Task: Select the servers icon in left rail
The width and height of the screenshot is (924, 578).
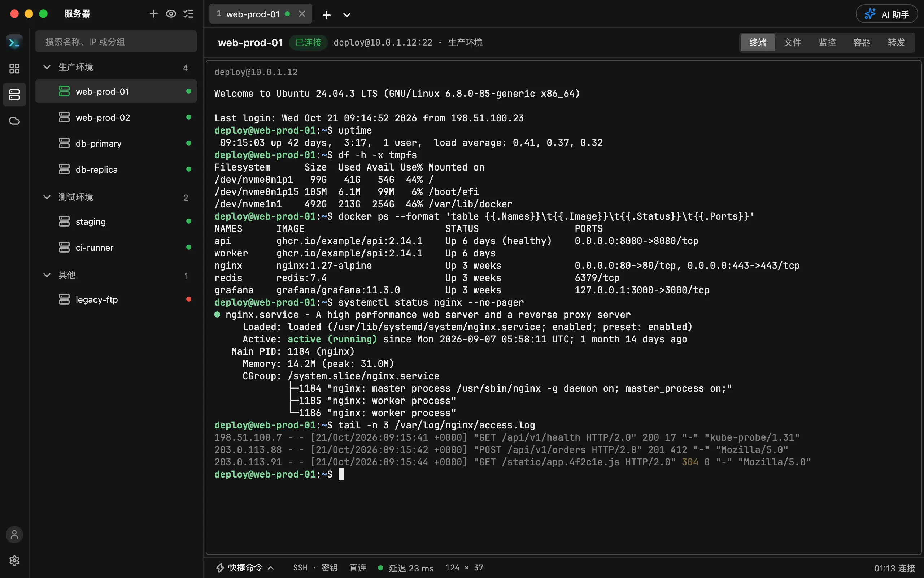Action: pyautogui.click(x=14, y=94)
